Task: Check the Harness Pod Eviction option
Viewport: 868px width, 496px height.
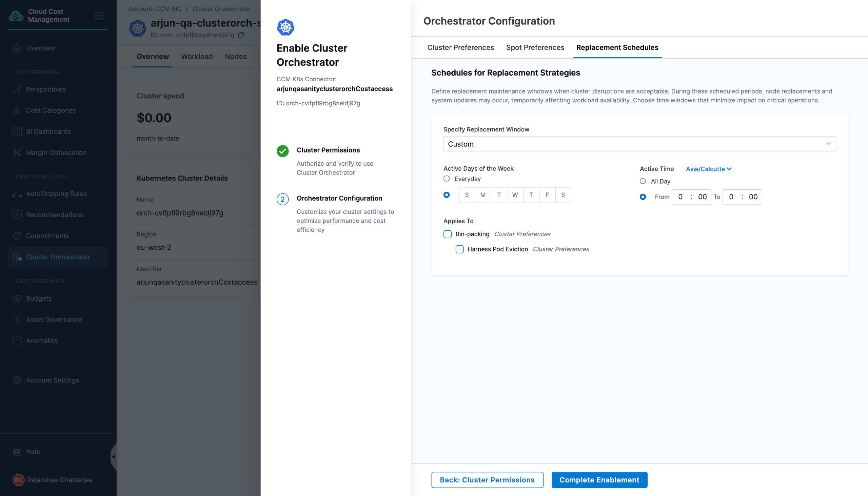Action: tap(459, 249)
